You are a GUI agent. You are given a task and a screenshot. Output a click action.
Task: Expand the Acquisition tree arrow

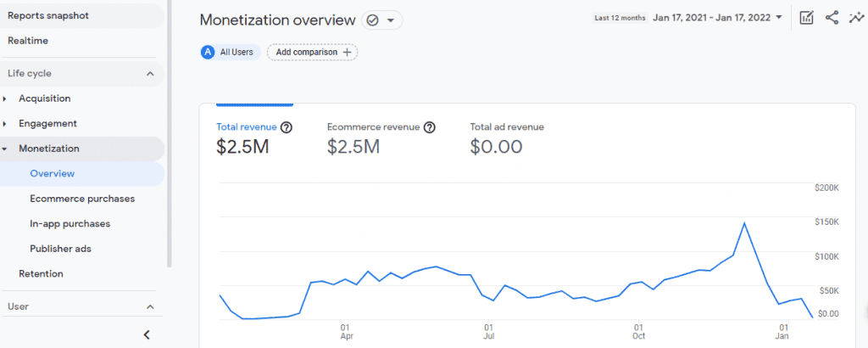pyautogui.click(x=5, y=98)
